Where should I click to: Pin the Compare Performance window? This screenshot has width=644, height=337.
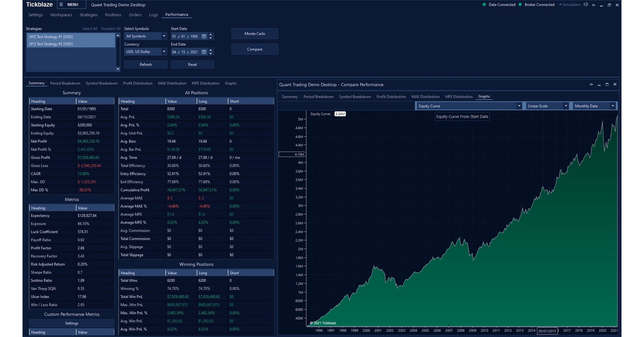(x=591, y=85)
